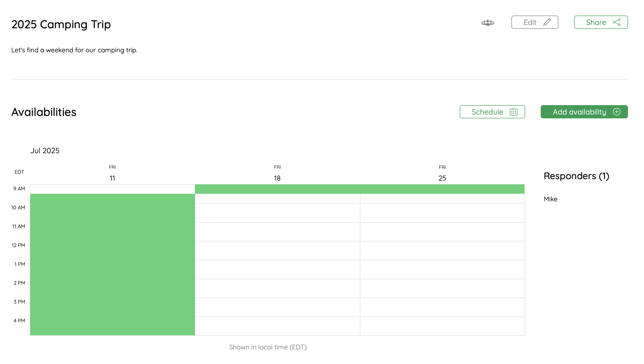Select the green 9 AM slot on July 18
This screenshot has width=644, height=364.
[x=277, y=189]
